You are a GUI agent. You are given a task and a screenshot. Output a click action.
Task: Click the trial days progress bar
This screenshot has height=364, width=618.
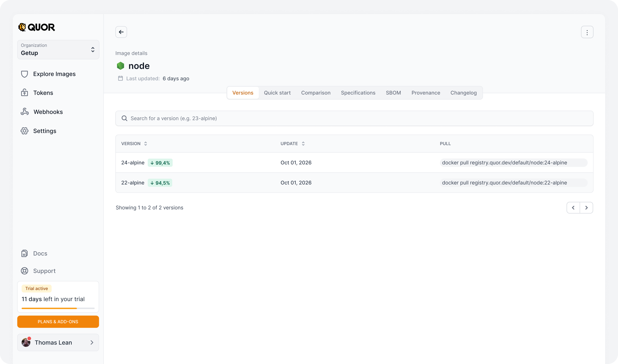pos(58,308)
